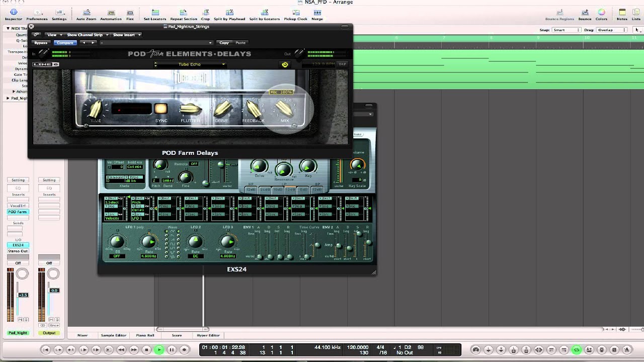Expand the Pad_Night track parameters triangle
Viewport: 644px width, 362px height.
[8, 98]
